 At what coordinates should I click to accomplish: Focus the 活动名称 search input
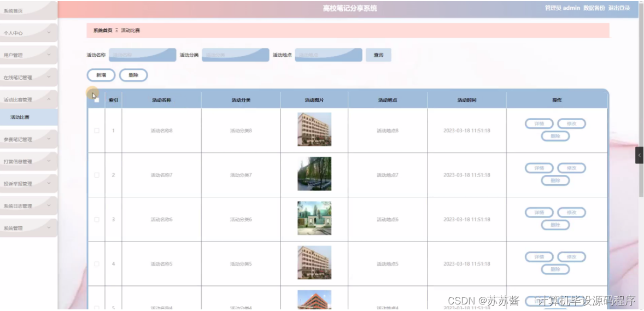[143, 55]
